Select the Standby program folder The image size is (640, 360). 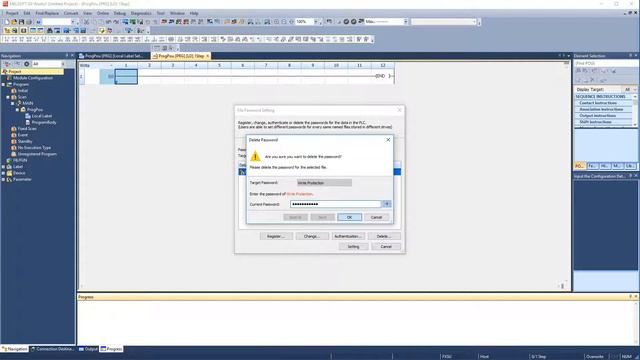(x=25, y=141)
